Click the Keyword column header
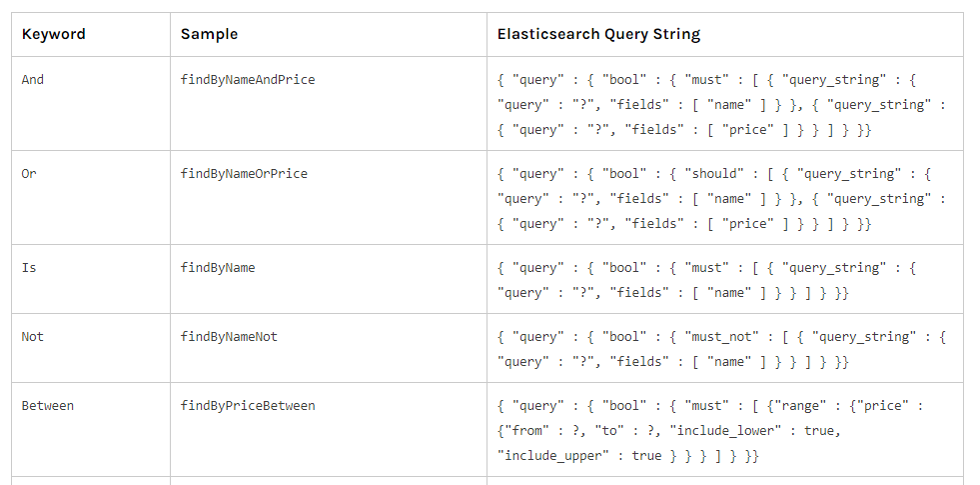 54,34
